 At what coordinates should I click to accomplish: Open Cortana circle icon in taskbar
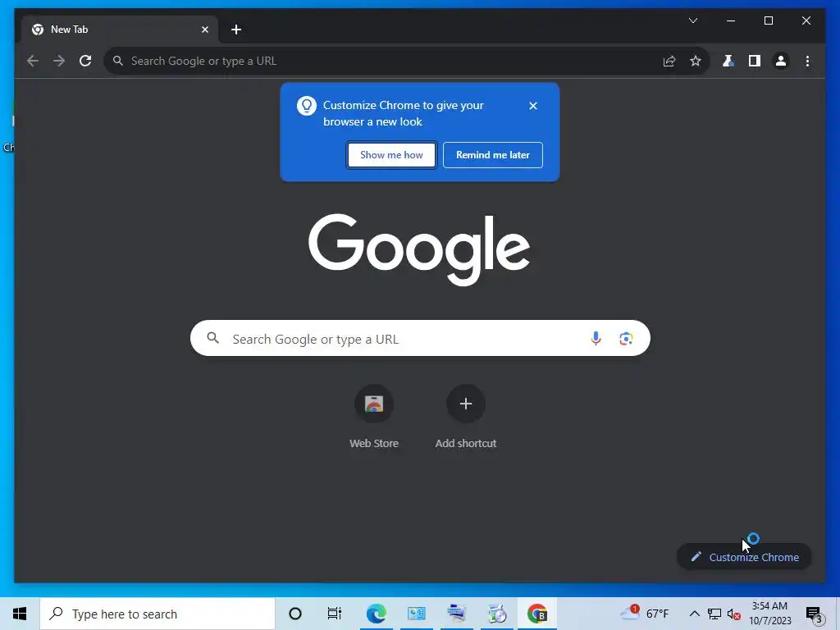[x=295, y=614]
